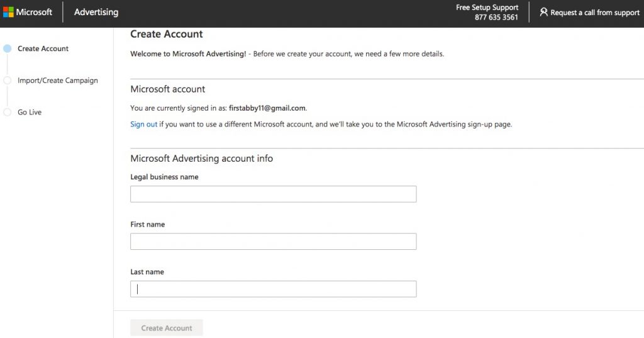
Task: Click Request a call from support
Action: [x=595, y=13]
